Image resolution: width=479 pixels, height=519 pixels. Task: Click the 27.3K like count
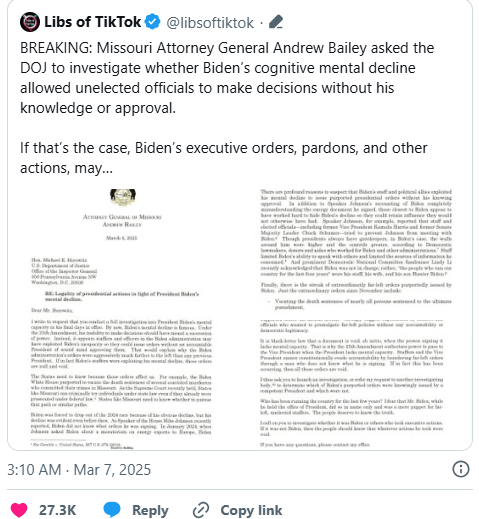click(x=57, y=510)
